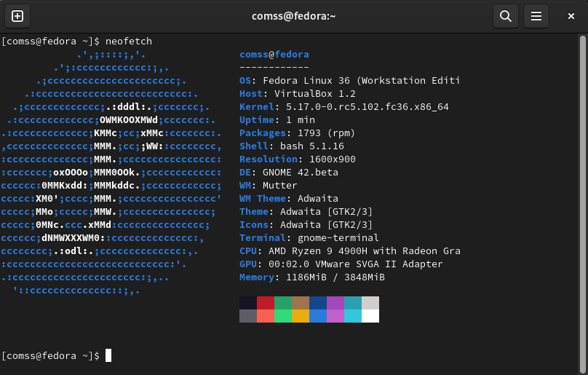Click the white color block

click(370, 316)
